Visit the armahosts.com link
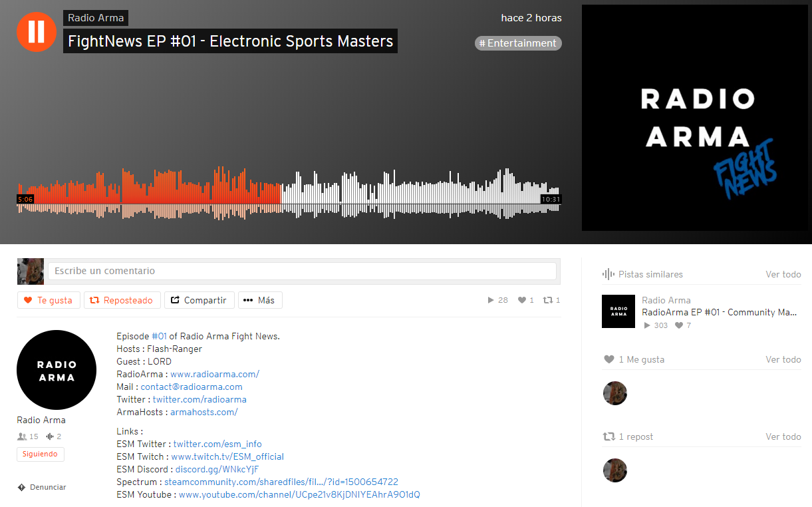The width and height of the screenshot is (812, 507). pyautogui.click(x=204, y=412)
